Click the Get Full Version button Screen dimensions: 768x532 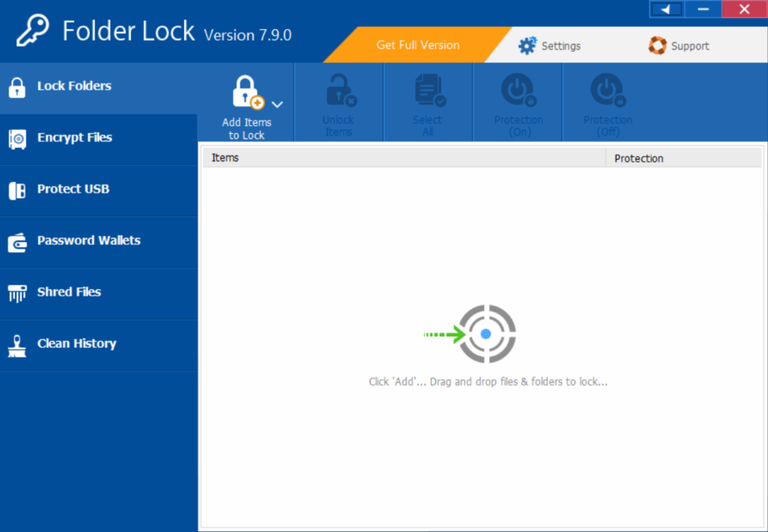417,45
